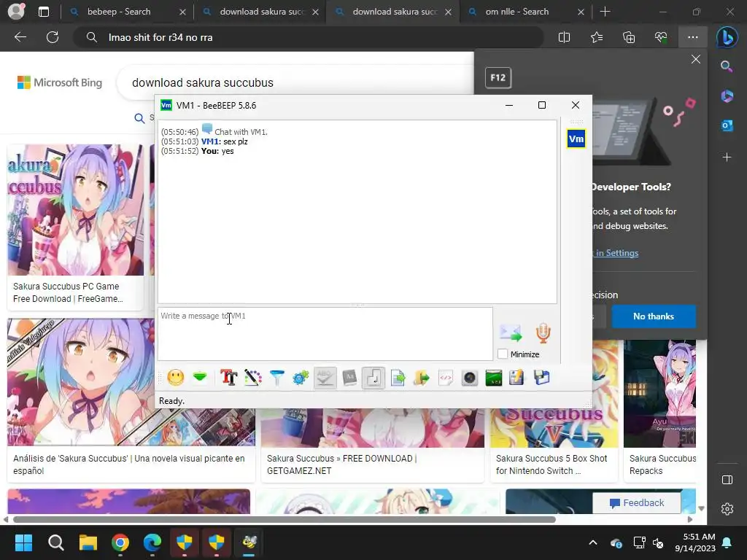Click the green down-arrow toolbar button
The width and height of the screenshot is (747, 560).
point(200,378)
